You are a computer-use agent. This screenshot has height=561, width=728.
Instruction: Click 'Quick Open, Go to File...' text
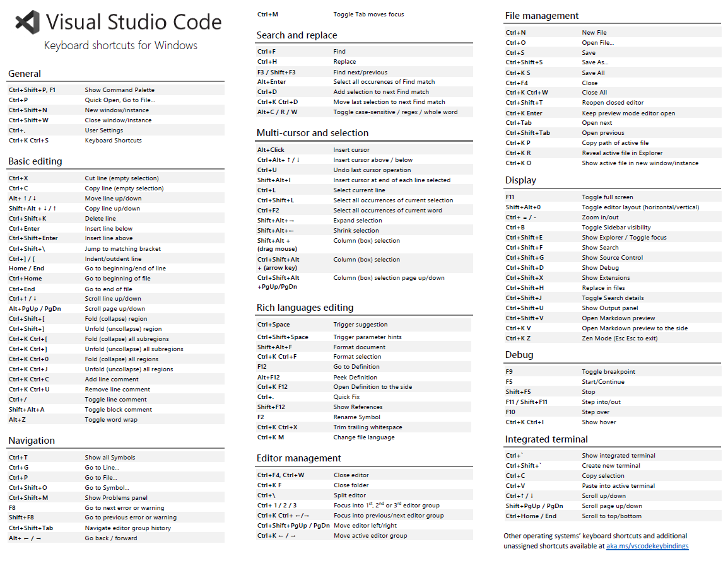pyautogui.click(x=120, y=100)
